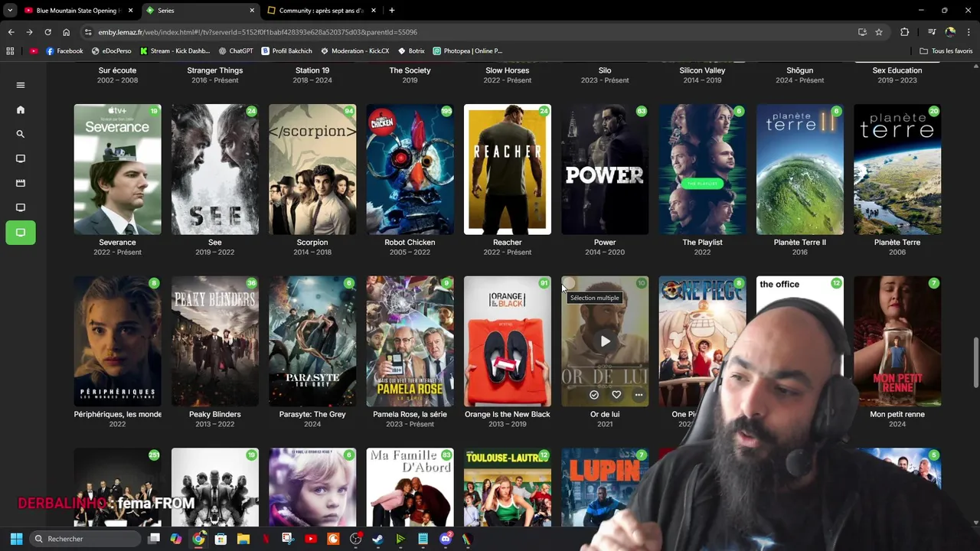
Task: Click the browser home button
Action: (66, 32)
